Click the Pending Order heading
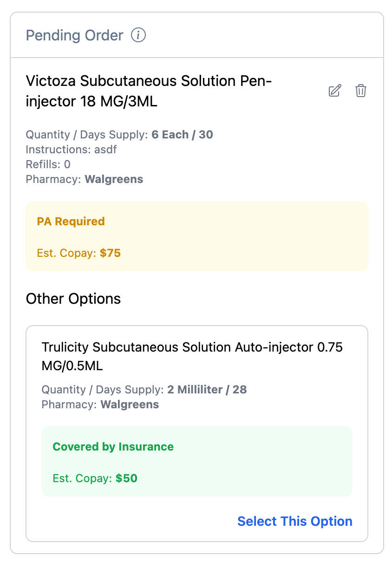The image size is (392, 562). click(x=75, y=35)
